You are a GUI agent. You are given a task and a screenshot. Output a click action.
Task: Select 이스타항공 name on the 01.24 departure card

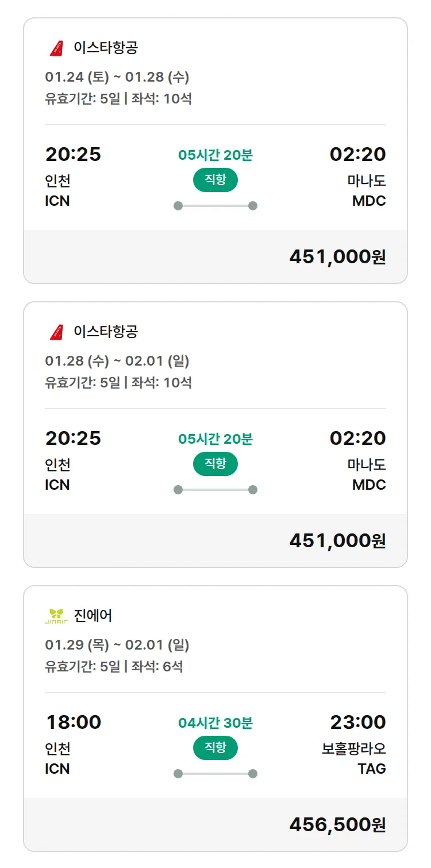tap(106, 48)
